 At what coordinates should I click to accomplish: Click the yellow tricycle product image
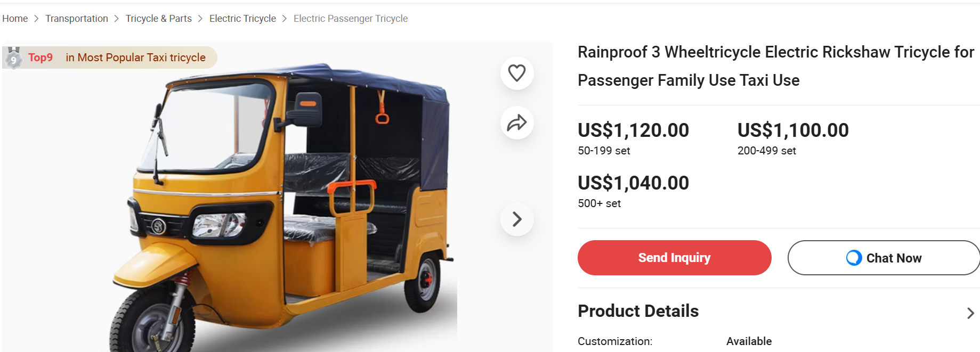click(282, 213)
